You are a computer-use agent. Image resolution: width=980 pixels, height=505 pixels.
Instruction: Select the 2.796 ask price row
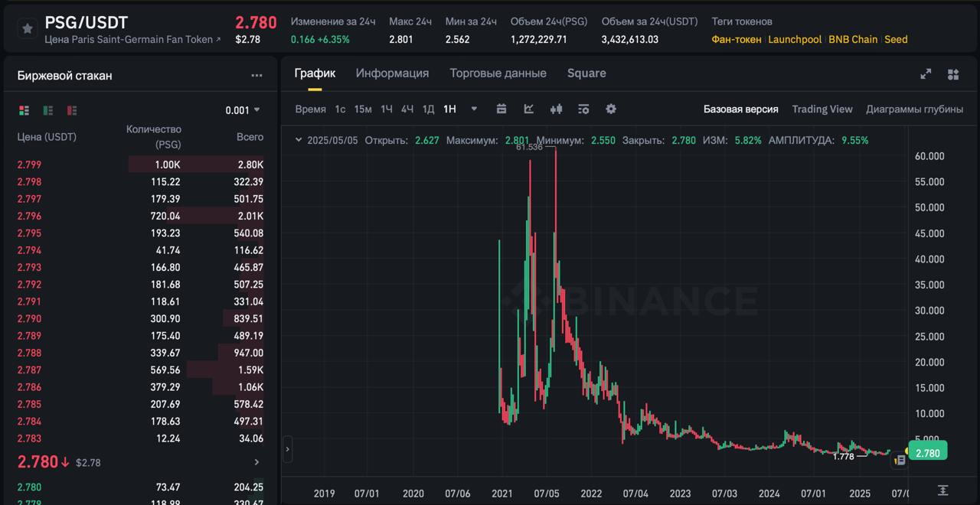point(140,216)
